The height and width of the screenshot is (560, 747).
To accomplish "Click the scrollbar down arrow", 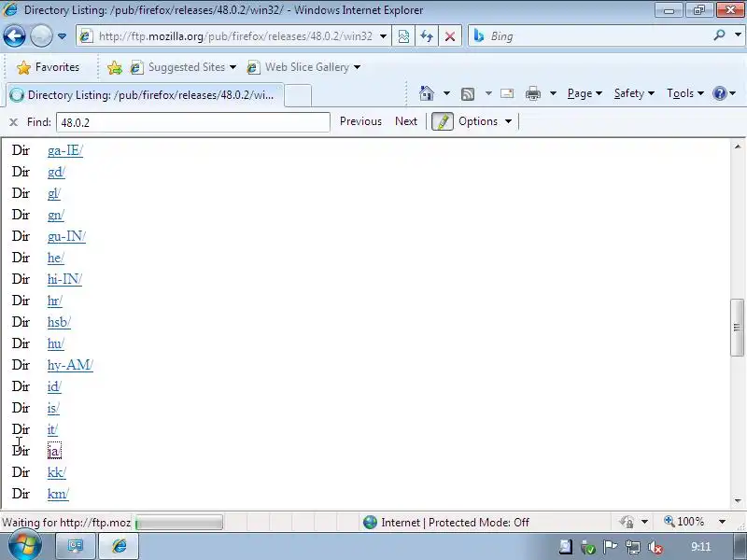I will pos(738,501).
